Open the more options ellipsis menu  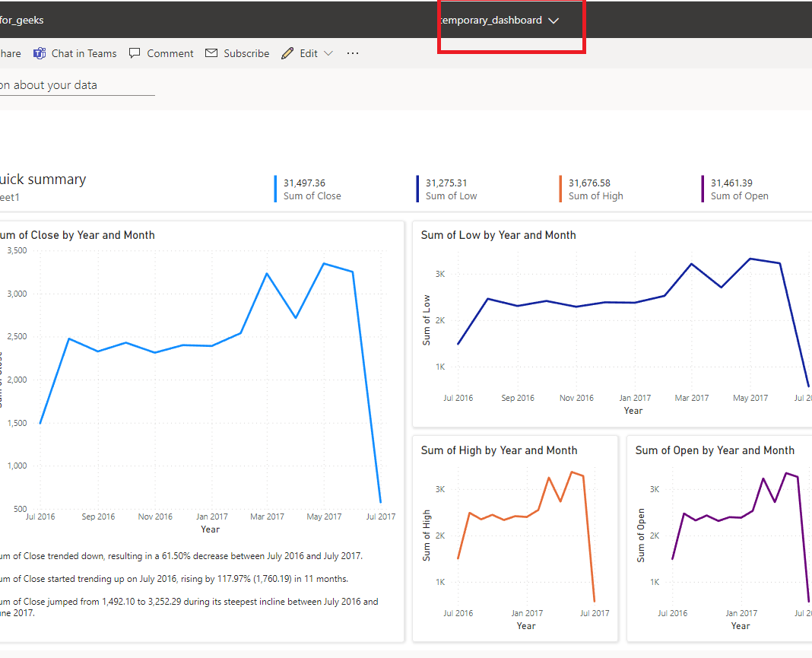coord(353,53)
